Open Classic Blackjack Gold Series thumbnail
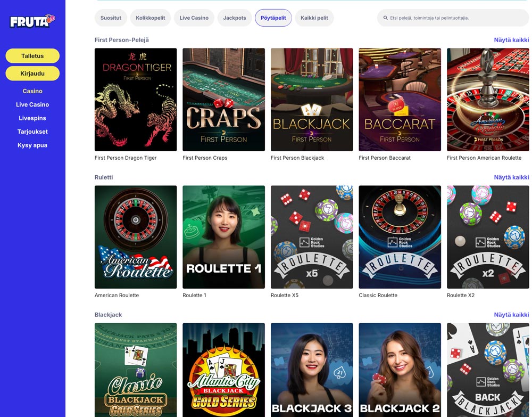The image size is (532, 417). coord(136,370)
